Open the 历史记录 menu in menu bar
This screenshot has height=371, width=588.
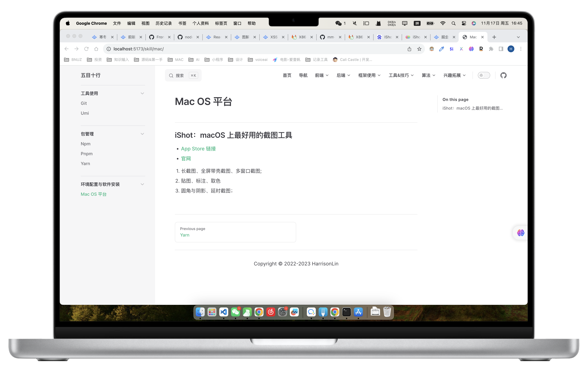164,23
